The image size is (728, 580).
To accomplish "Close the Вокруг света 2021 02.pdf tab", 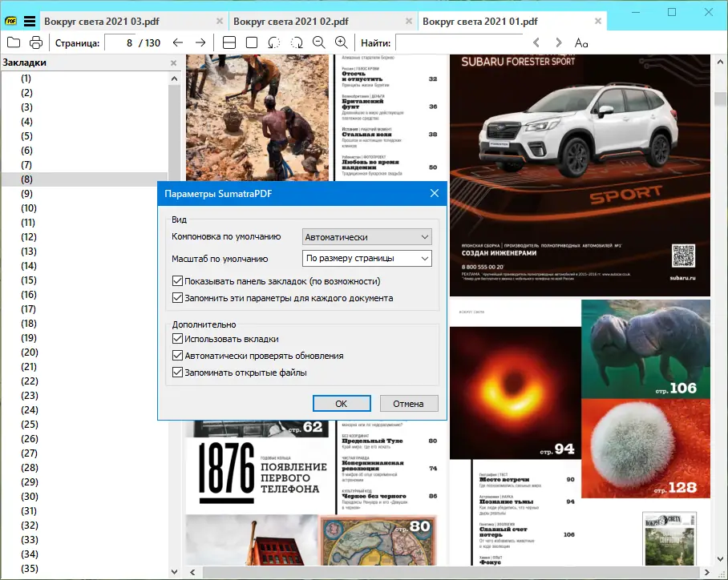I will coord(409,22).
